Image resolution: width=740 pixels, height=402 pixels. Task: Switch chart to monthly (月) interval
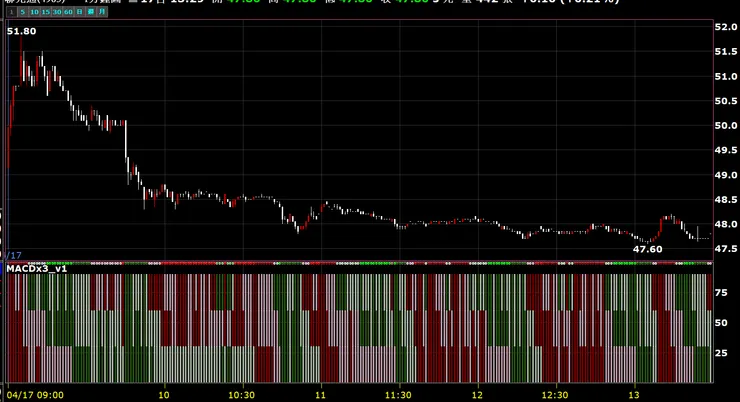102,12
